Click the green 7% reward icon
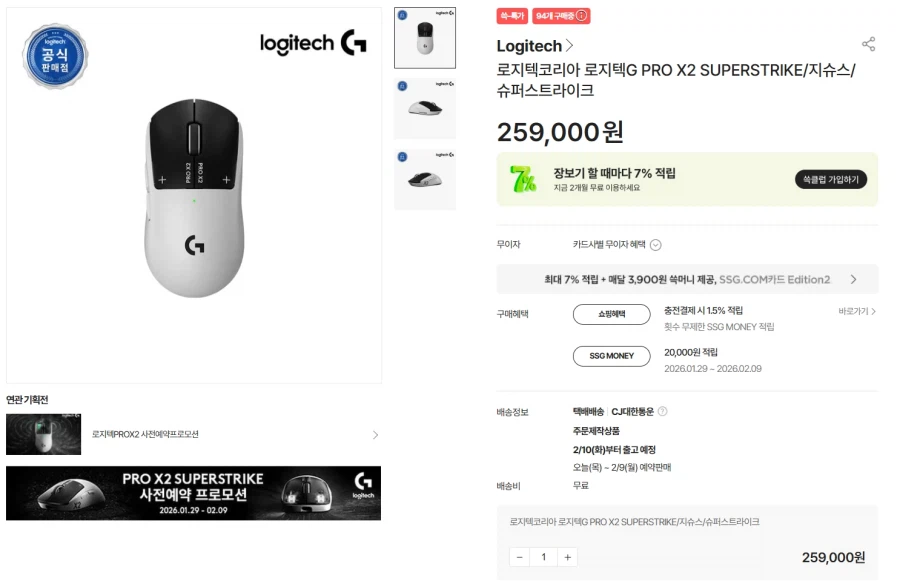 click(x=523, y=179)
